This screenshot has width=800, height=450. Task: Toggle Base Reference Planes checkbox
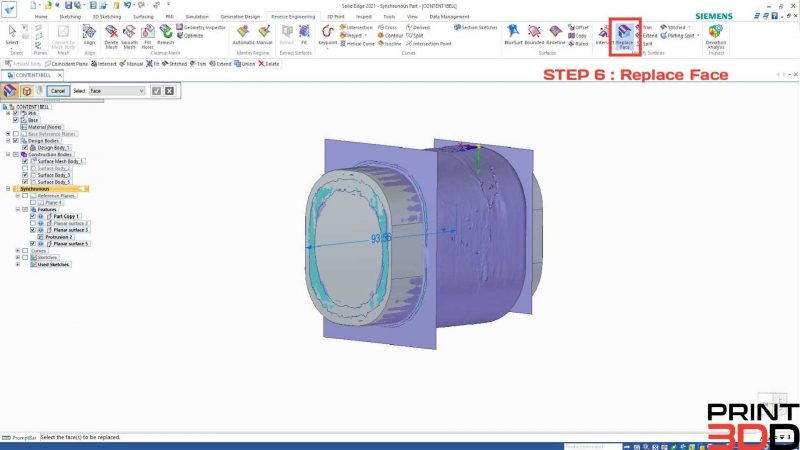pyautogui.click(x=16, y=134)
